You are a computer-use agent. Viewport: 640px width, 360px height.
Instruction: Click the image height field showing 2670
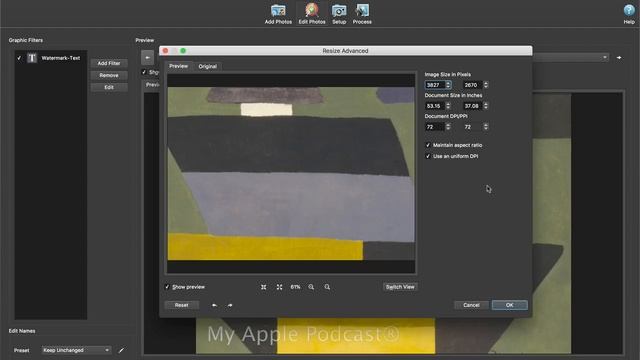click(472, 85)
